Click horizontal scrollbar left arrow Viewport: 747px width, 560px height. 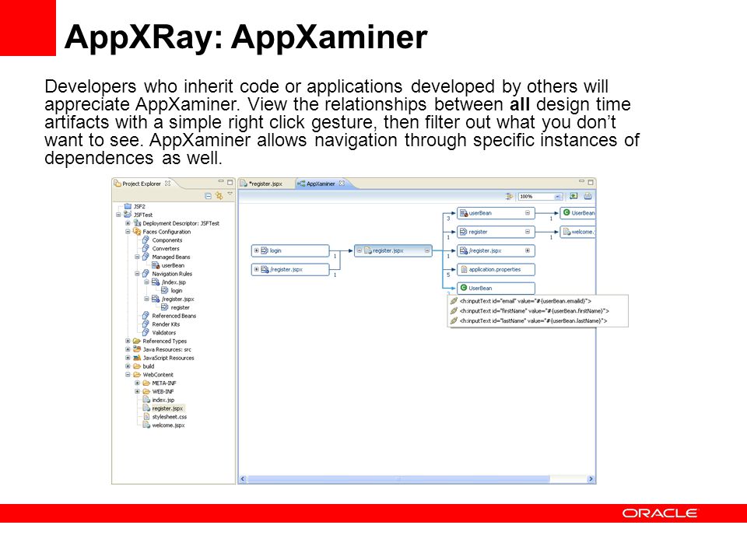(x=243, y=479)
